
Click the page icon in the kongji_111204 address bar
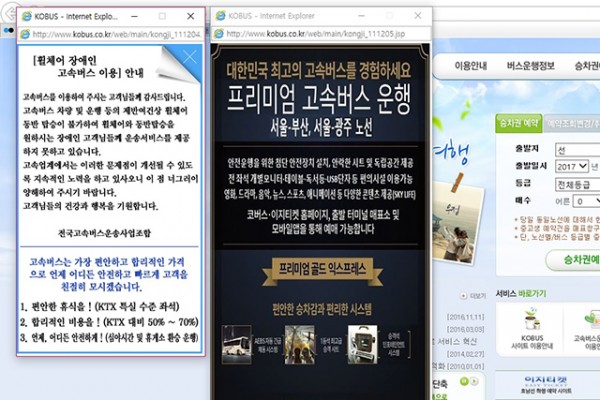(x=25, y=34)
